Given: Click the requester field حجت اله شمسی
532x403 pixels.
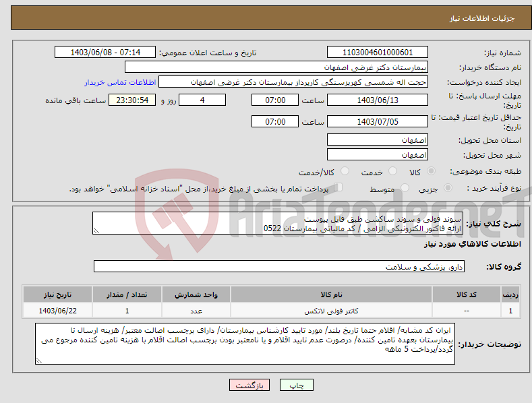Looking at the screenshot, I should [293, 82].
